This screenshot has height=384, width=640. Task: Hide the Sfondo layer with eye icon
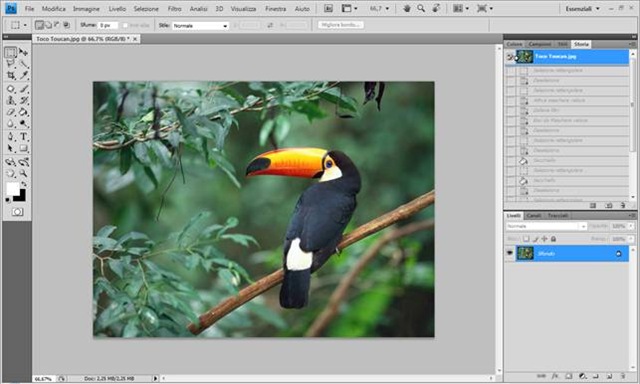509,253
